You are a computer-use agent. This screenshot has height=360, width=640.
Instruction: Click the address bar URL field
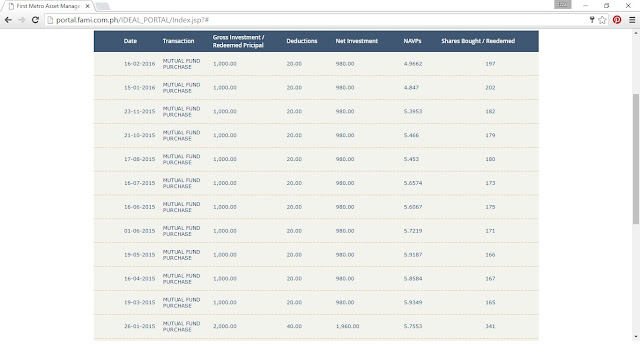point(318,20)
